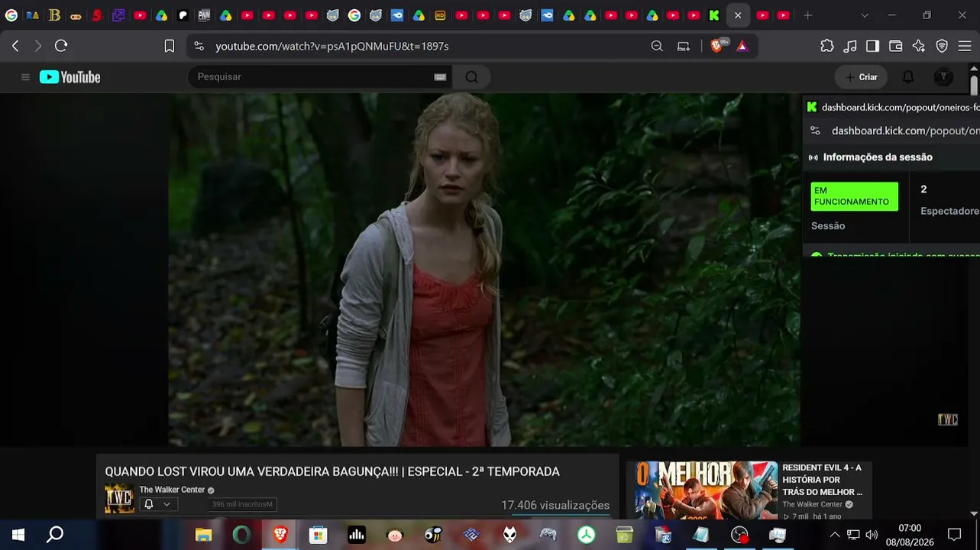Open the on-screen keyboard in search box
The height and width of the screenshot is (550, 980).
pos(440,77)
